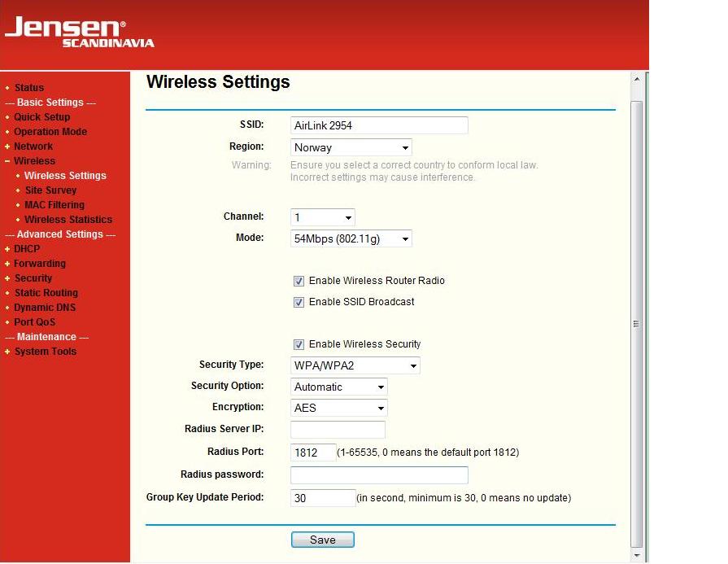Click the '1-65535' port hint text
The width and height of the screenshot is (728, 564).
[428, 452]
